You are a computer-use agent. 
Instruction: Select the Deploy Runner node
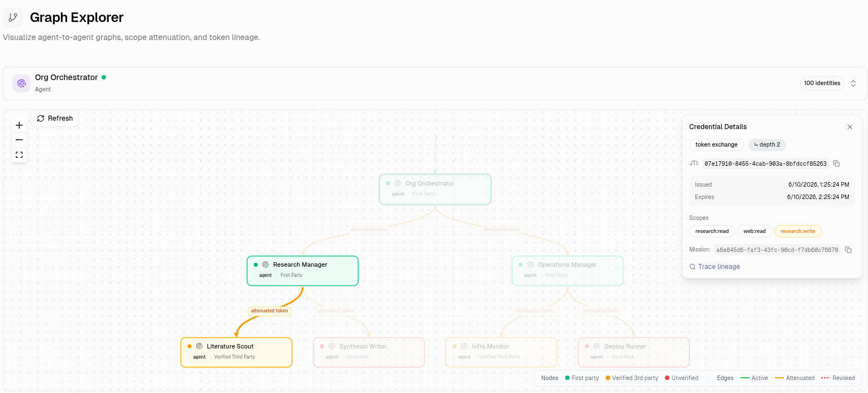[x=634, y=352]
